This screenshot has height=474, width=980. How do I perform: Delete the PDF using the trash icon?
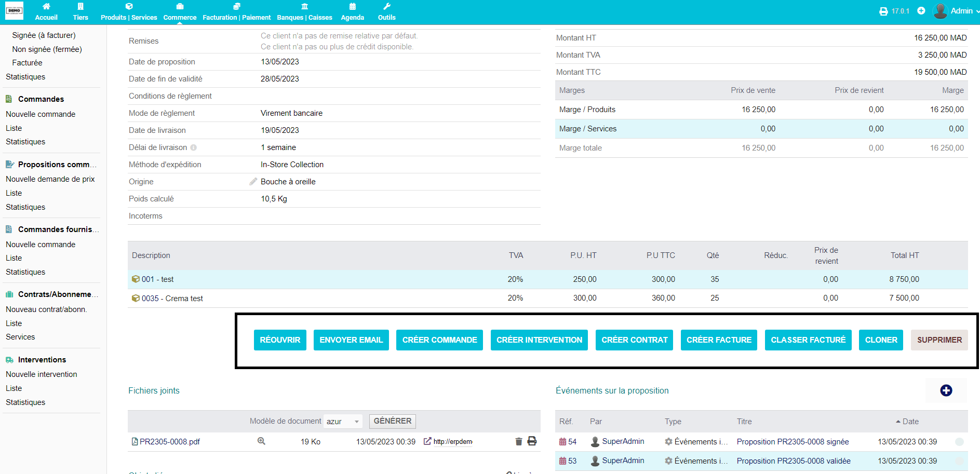point(518,441)
